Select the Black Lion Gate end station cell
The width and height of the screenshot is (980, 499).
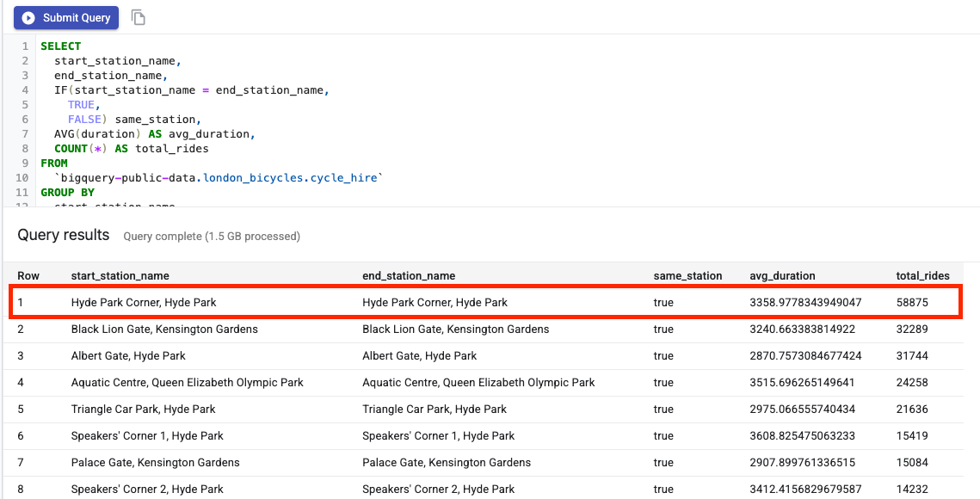455,330
